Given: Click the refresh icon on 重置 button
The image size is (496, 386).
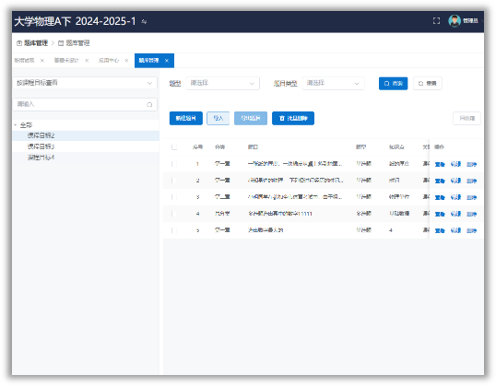Looking at the screenshot, I should click(x=421, y=83).
